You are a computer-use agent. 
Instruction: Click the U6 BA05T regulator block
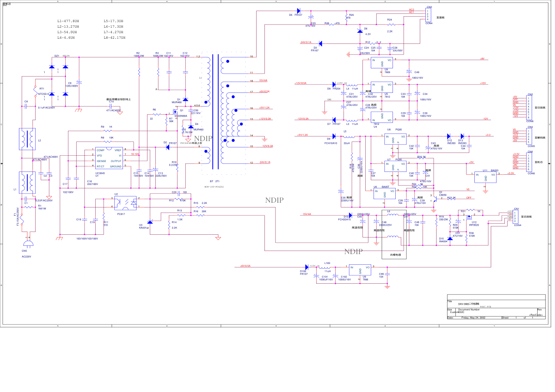point(385,193)
